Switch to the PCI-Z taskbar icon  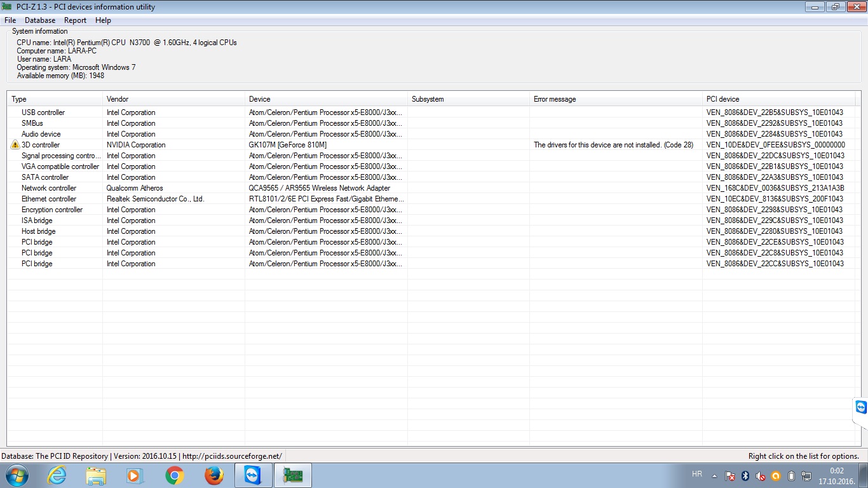tap(292, 475)
